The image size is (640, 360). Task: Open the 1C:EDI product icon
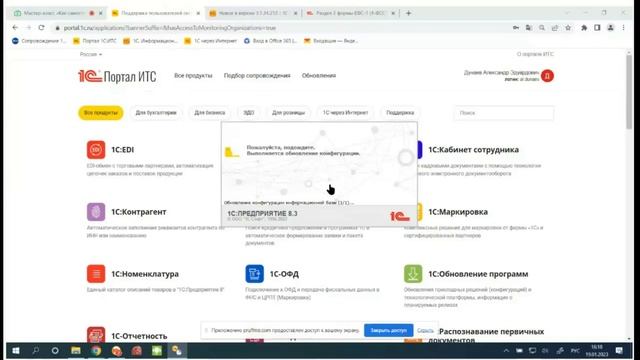coord(96,150)
